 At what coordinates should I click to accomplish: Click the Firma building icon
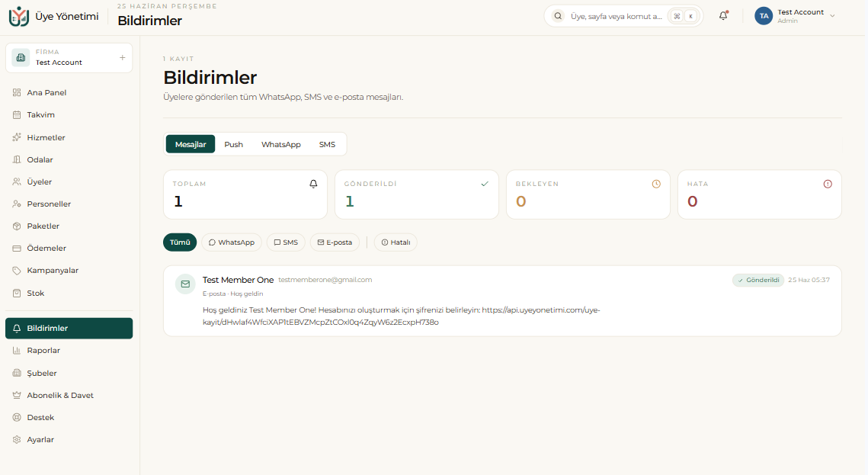pyautogui.click(x=21, y=58)
